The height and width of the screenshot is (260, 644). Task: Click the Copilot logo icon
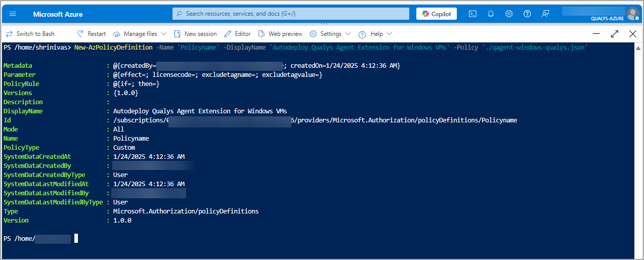click(425, 14)
